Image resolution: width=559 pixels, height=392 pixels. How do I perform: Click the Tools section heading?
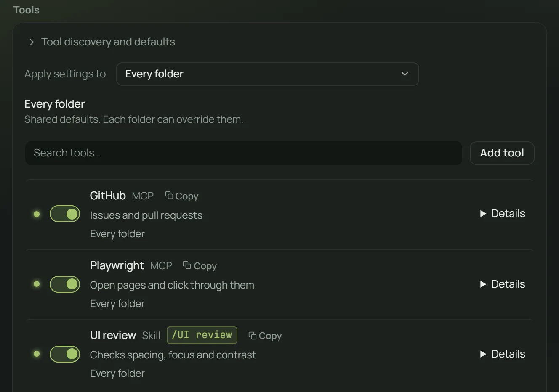[27, 10]
